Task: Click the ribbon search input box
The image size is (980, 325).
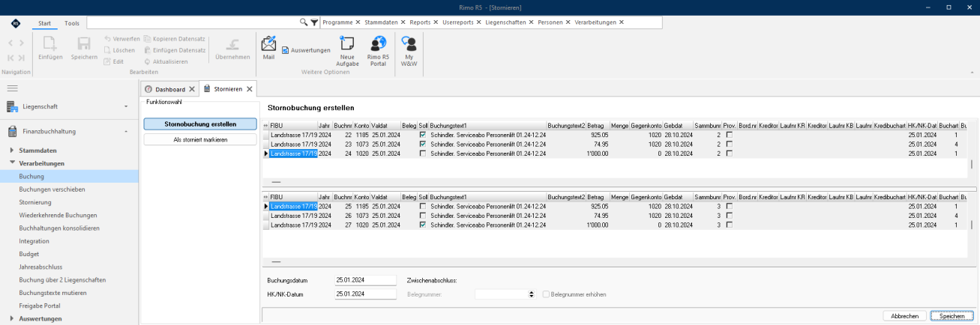Action: click(x=193, y=22)
